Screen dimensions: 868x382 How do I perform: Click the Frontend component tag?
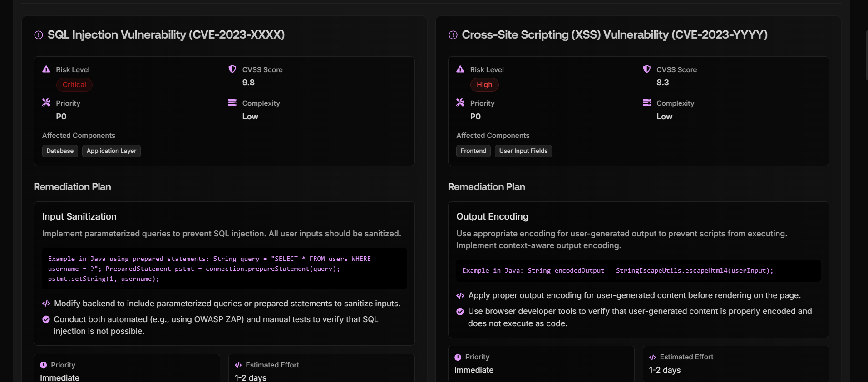point(473,151)
